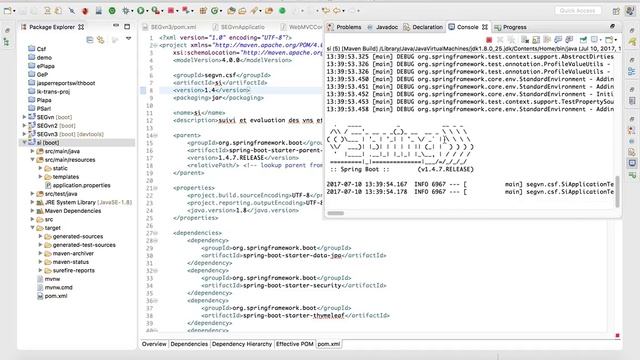Toggle show console when standard out changes
The height and width of the screenshot is (360, 640).
[x=558, y=40]
